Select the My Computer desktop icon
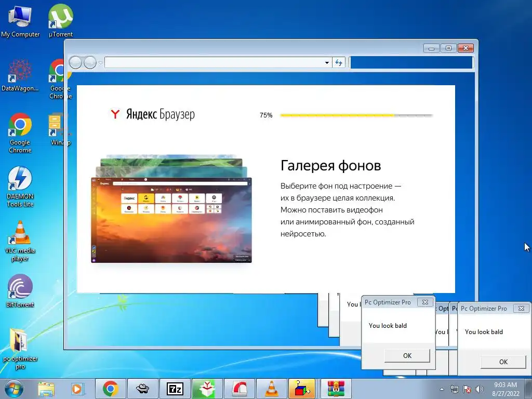 pyautogui.click(x=20, y=21)
